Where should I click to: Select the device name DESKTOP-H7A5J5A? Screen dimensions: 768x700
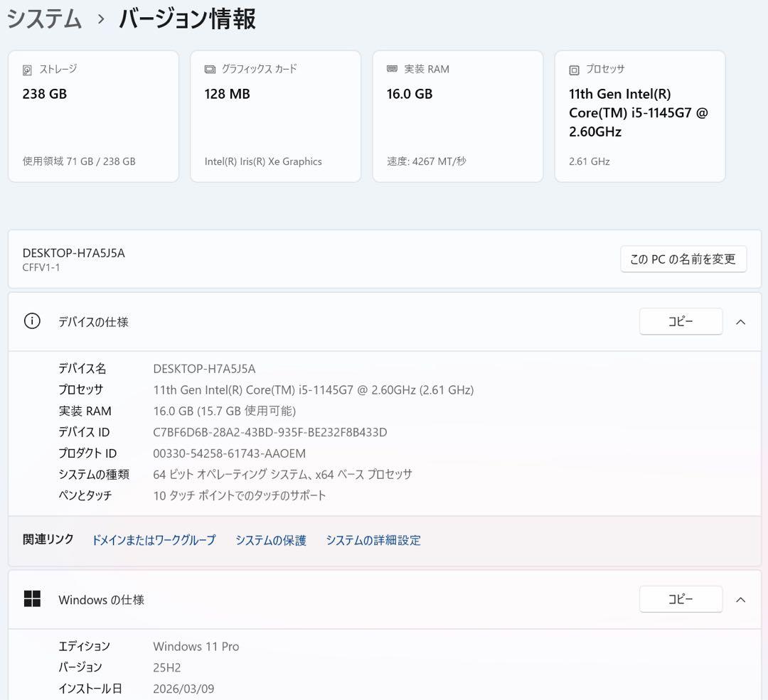point(205,368)
